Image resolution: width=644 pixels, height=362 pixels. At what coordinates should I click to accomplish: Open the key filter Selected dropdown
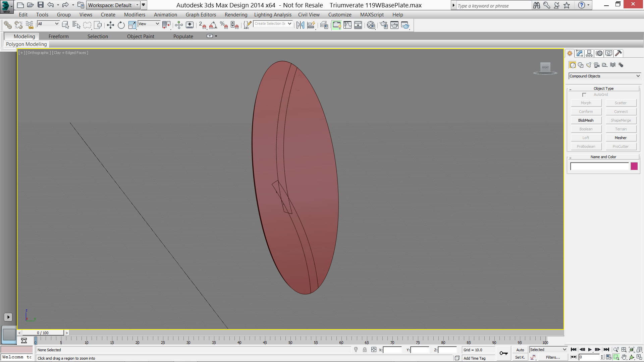click(x=548, y=350)
